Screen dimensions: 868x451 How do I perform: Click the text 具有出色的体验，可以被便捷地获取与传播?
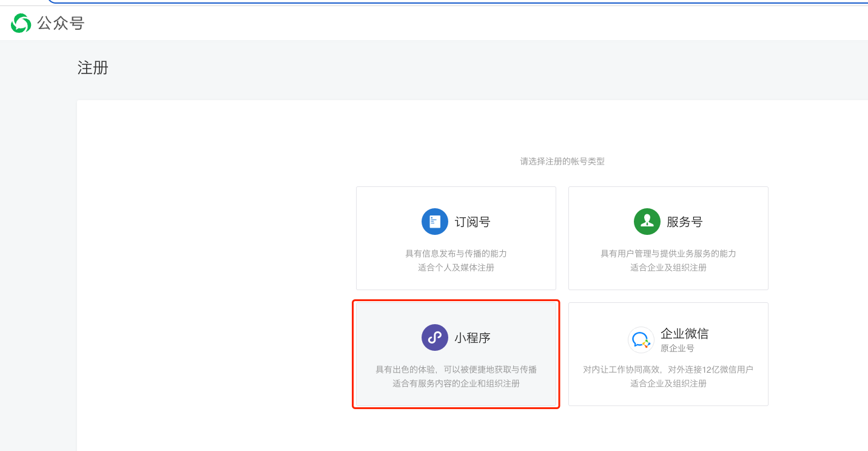pos(456,370)
